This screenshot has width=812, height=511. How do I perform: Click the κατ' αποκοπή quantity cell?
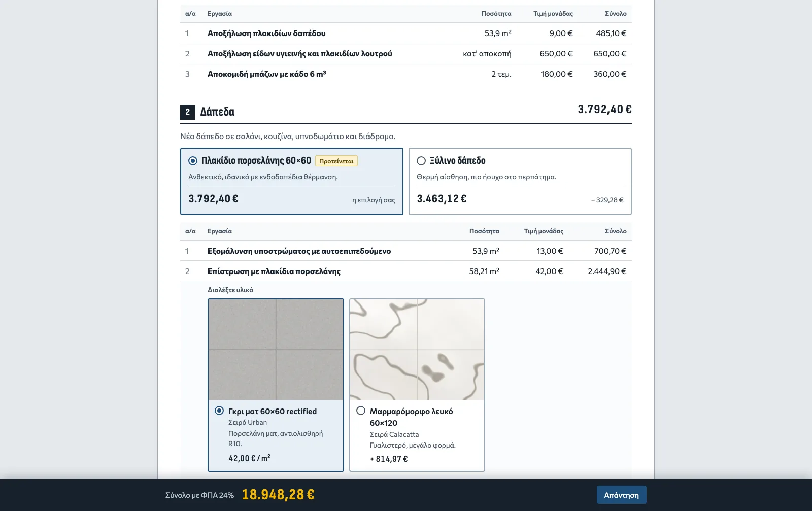[x=487, y=53]
